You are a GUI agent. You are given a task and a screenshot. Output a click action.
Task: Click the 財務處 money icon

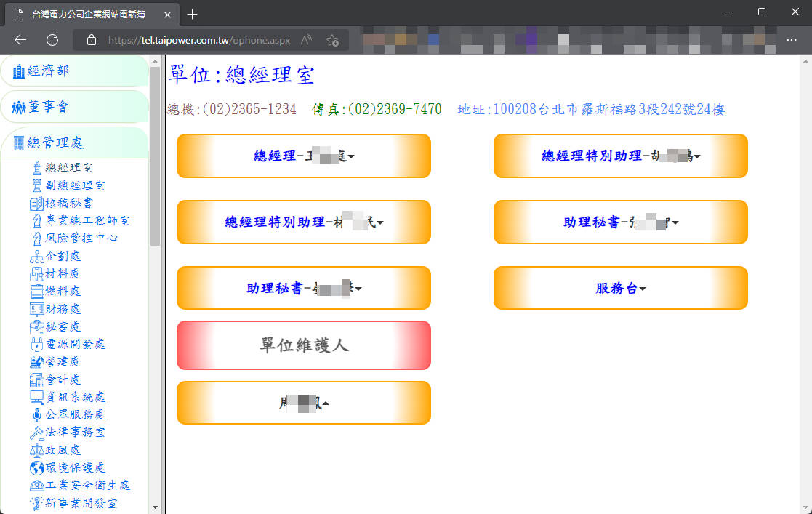(37, 309)
